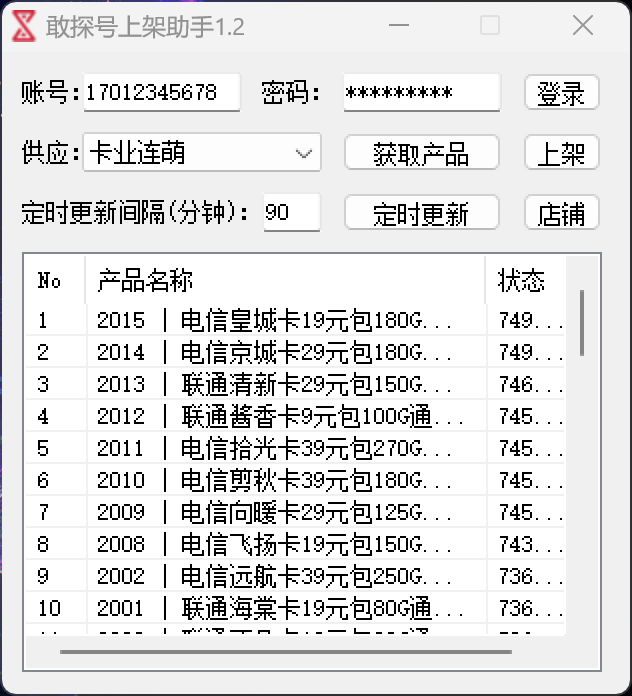
Task: Click the vertical scrollbar of product list
Action: pyautogui.click(x=582, y=322)
